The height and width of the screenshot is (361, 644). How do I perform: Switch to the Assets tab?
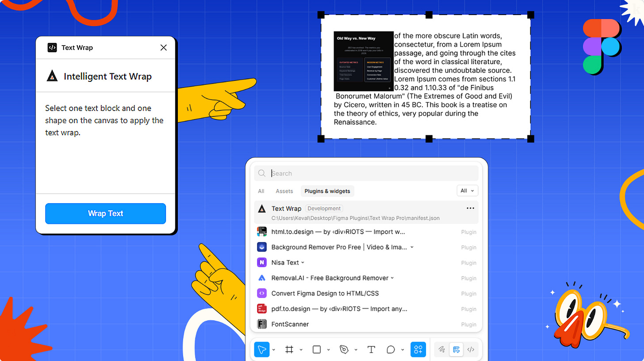pos(284,191)
